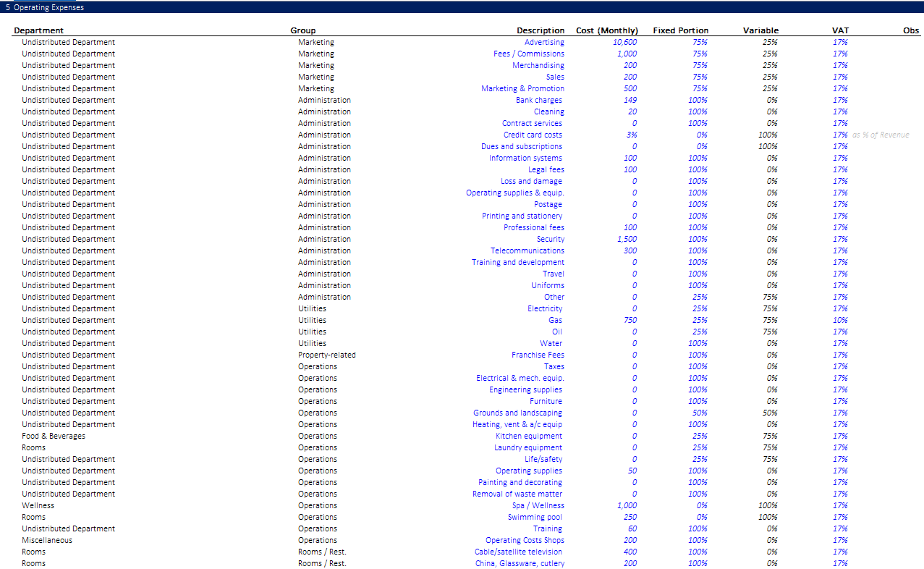Select the Miscellaneous department cell
The image size is (924, 569).
[47, 540]
